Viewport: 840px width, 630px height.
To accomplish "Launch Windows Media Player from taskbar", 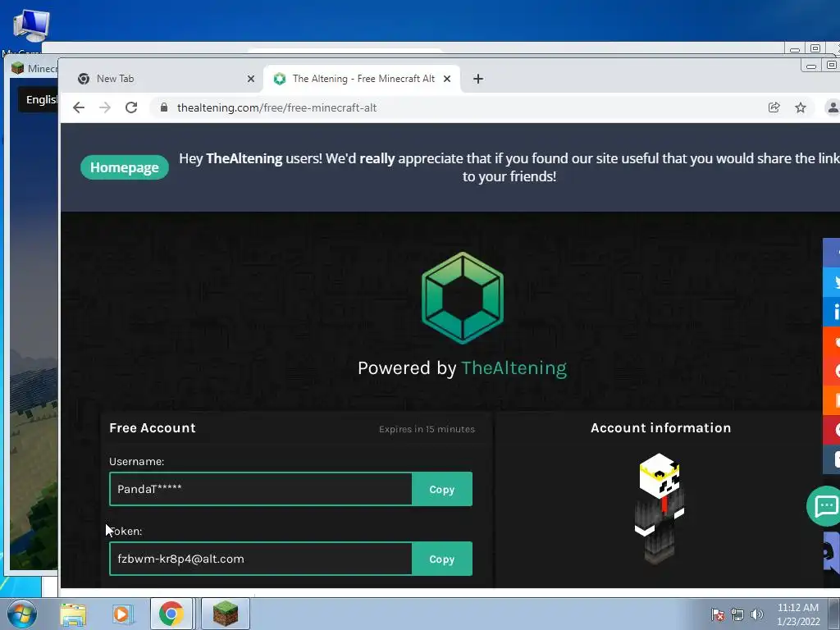I will pyautogui.click(x=122, y=614).
